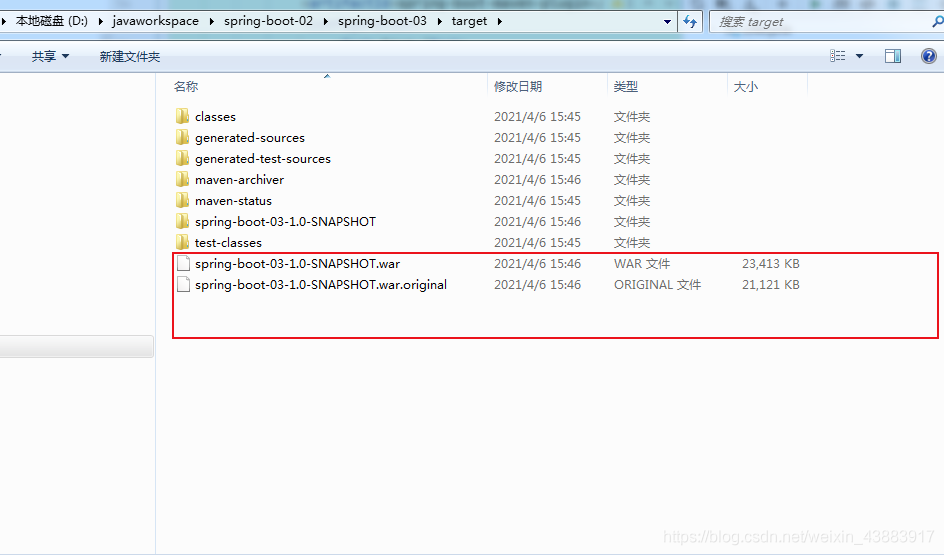Select generated-sources folder name
The height and width of the screenshot is (555, 944).
pyautogui.click(x=250, y=138)
